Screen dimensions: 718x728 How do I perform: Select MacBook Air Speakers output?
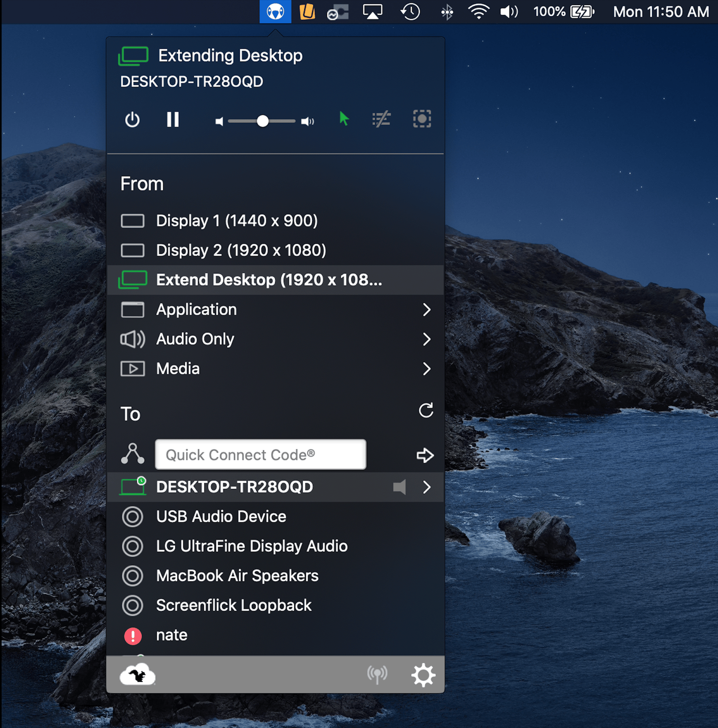pyautogui.click(x=236, y=576)
